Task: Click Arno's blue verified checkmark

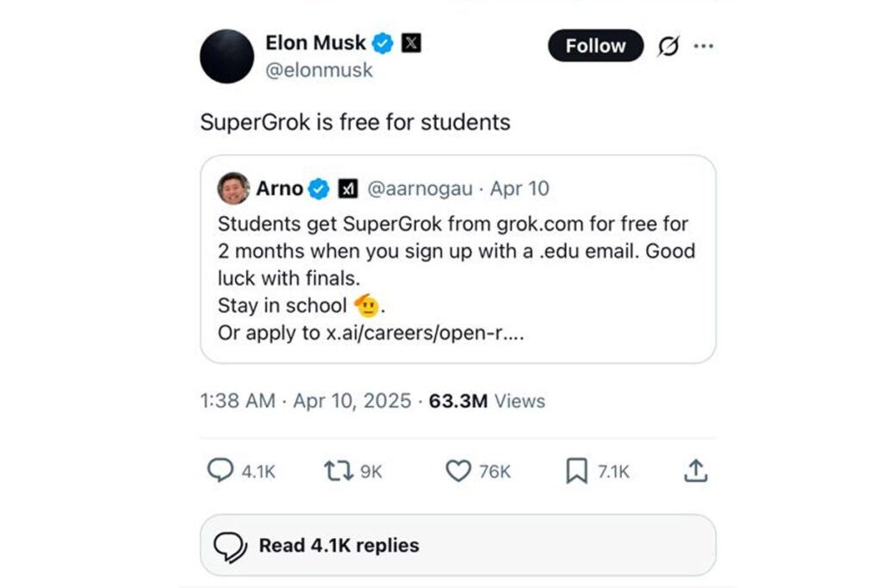Action: point(319,189)
